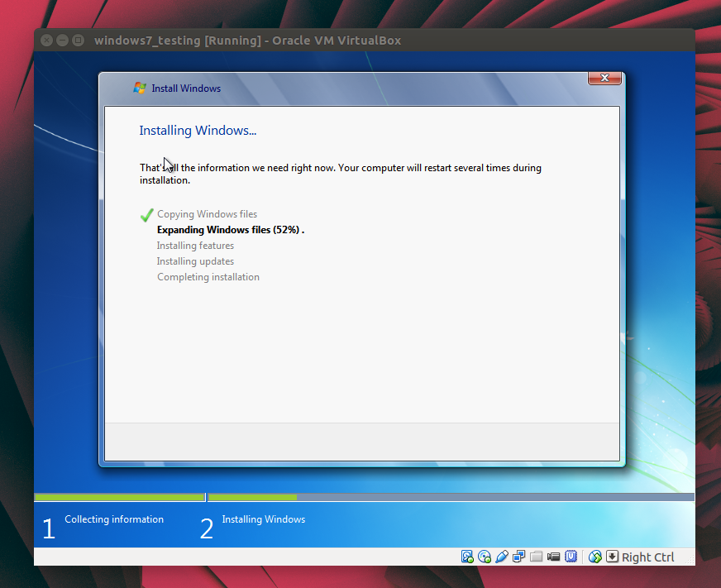This screenshot has height=588, width=721.
Task: Click the 'Copying Windows files' step
Action: (x=207, y=214)
